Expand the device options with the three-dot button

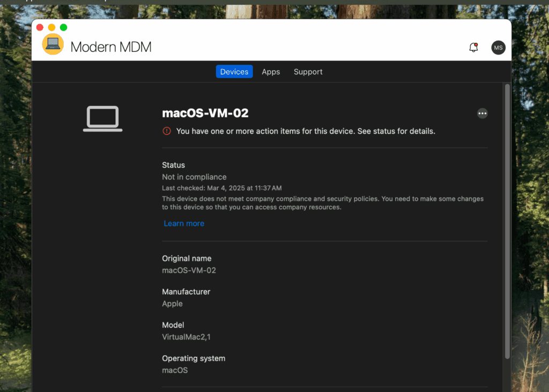[x=482, y=113]
